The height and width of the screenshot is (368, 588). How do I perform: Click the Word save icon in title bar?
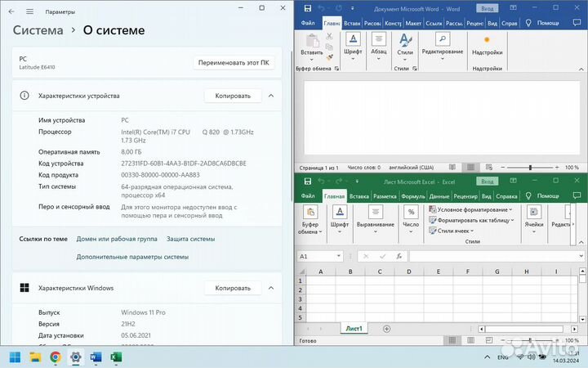308,8
